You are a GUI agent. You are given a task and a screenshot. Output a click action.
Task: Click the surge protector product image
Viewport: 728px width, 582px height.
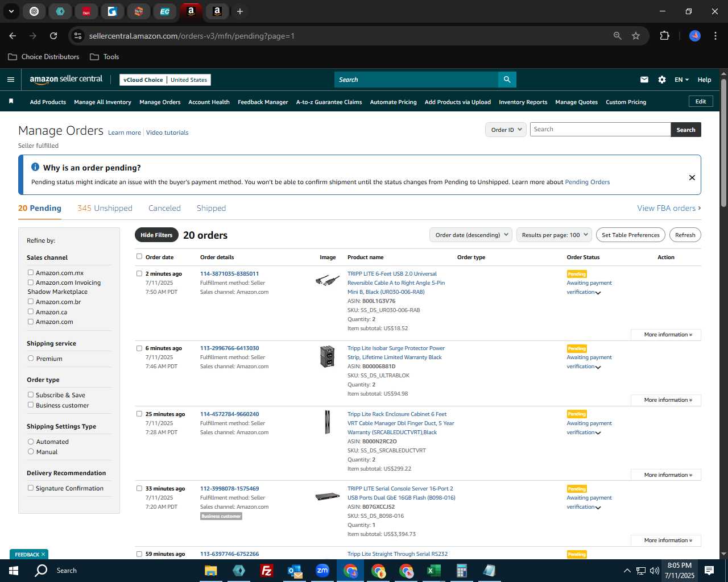[x=327, y=356]
